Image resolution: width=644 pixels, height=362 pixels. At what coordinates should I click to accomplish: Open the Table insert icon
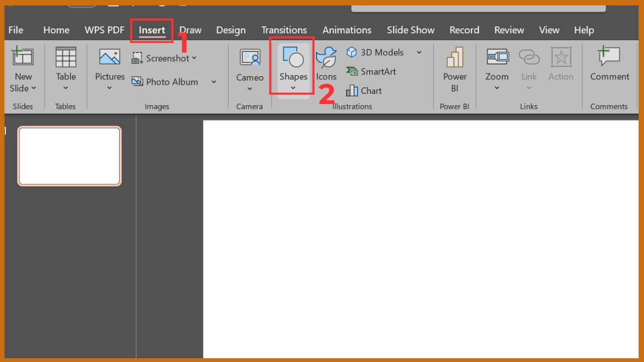pyautogui.click(x=65, y=58)
